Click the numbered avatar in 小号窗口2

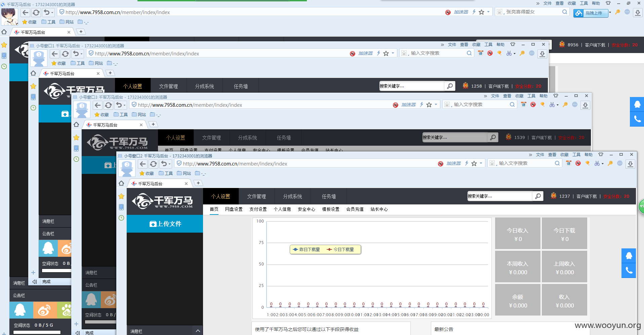coord(127,168)
